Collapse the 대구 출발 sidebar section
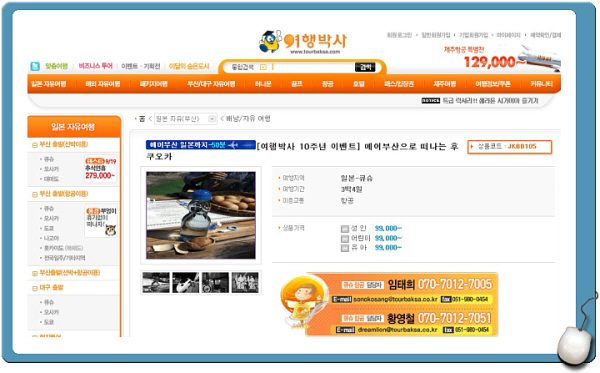 click(34, 288)
